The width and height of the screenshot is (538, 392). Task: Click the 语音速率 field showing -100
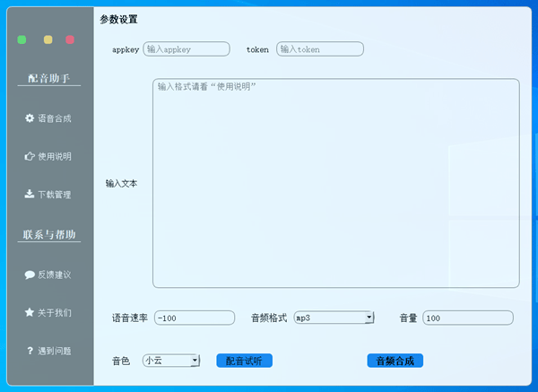click(195, 318)
